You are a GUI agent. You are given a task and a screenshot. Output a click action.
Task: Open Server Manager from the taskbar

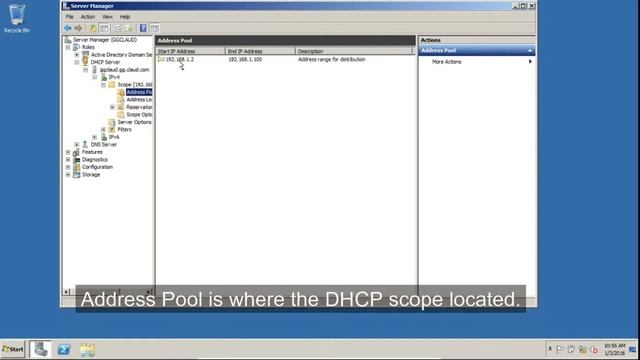[x=40, y=349]
